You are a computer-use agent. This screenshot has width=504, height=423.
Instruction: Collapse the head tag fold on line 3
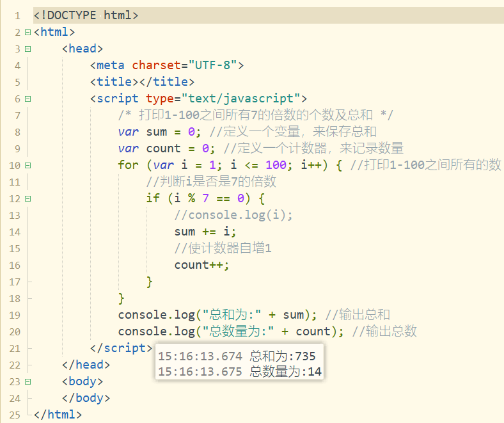click(28, 49)
